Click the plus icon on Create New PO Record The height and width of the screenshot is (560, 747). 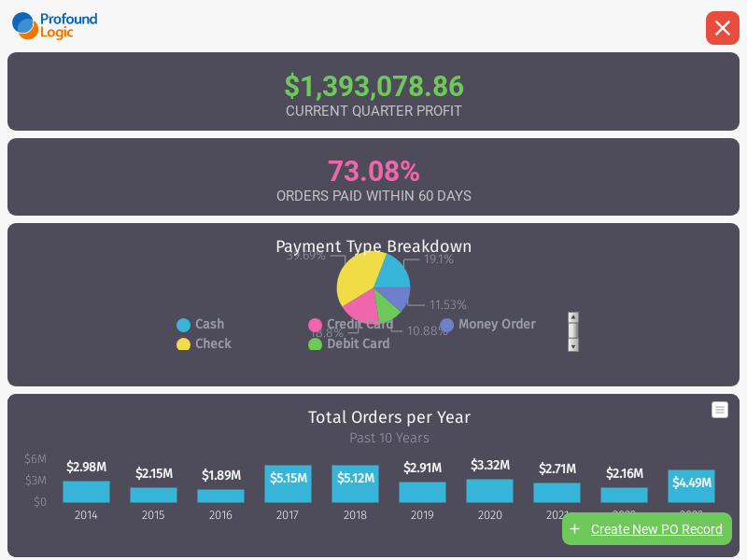tap(573, 529)
